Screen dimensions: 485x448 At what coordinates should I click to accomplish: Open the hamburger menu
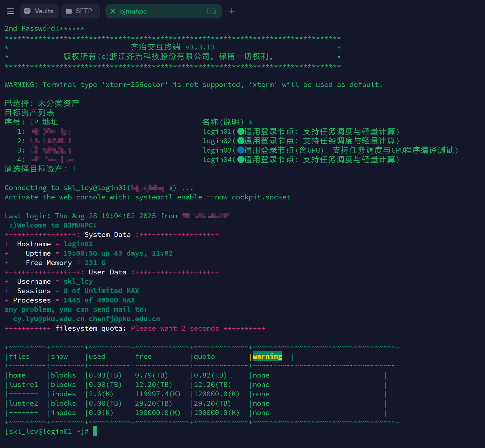(x=10, y=11)
